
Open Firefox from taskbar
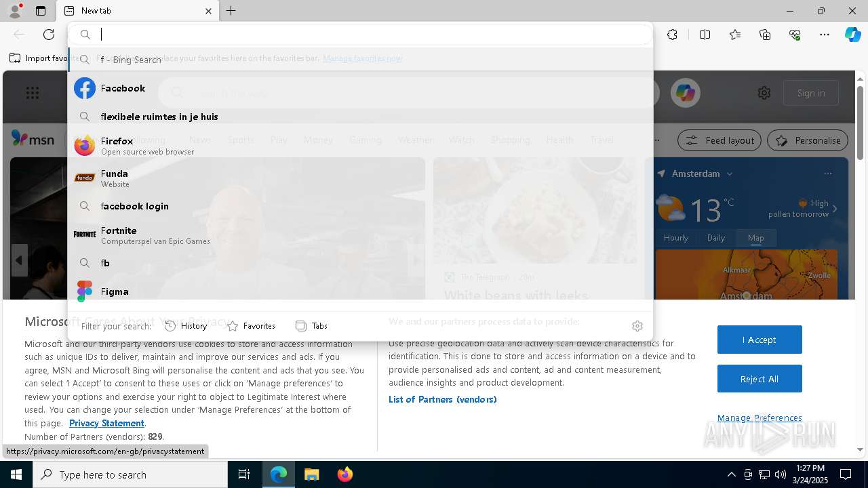tap(344, 474)
